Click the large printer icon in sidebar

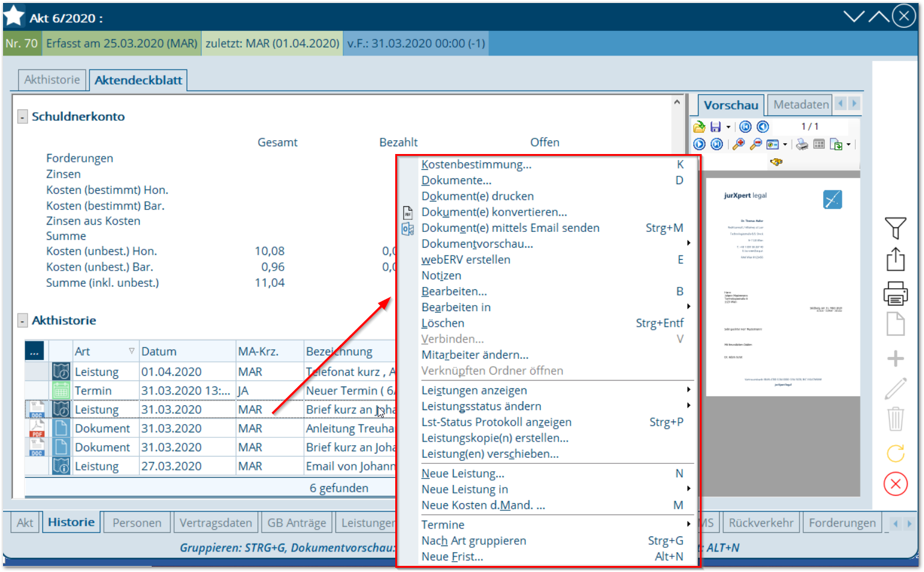click(x=895, y=294)
